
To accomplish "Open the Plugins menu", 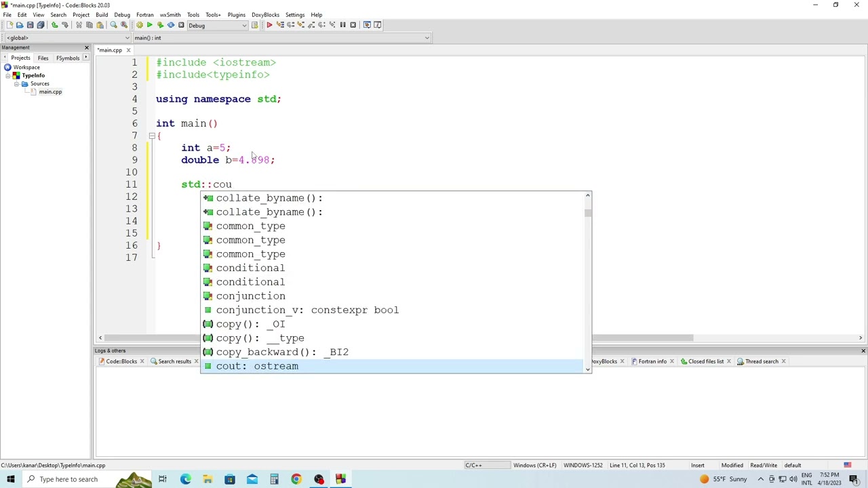I will [x=237, y=15].
